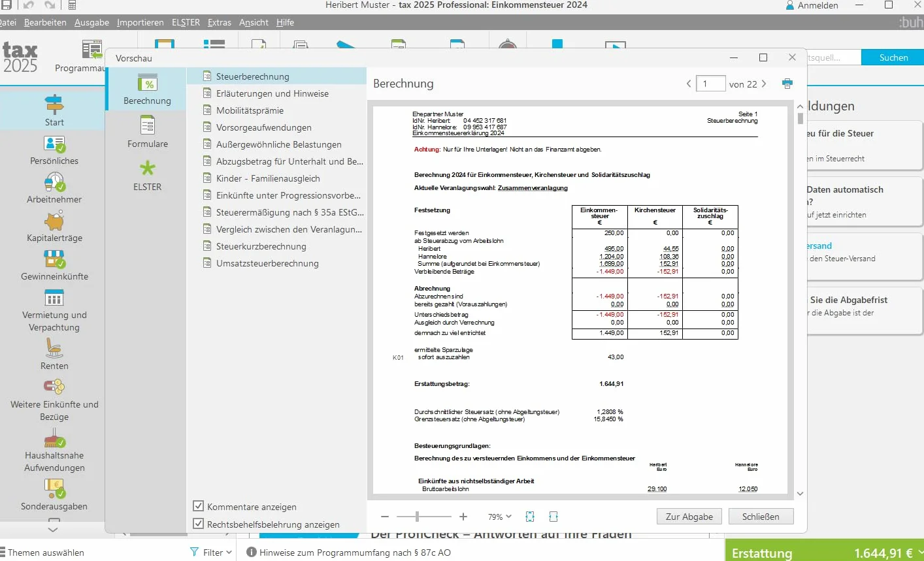Expand the Erstattung amount panel chevron
The height and width of the screenshot is (561, 924).
(x=920, y=553)
